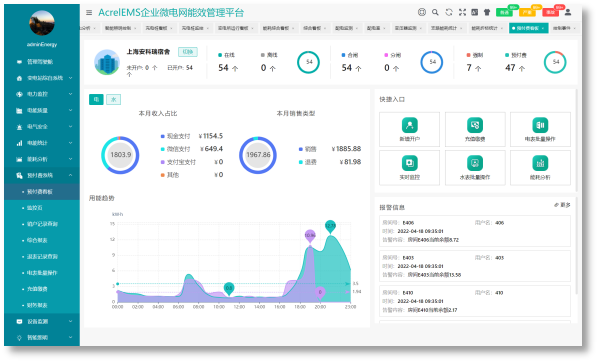Click the switch button beside 上海安科瑞宿舍
This screenshot has width=599, height=363.
coord(188,52)
